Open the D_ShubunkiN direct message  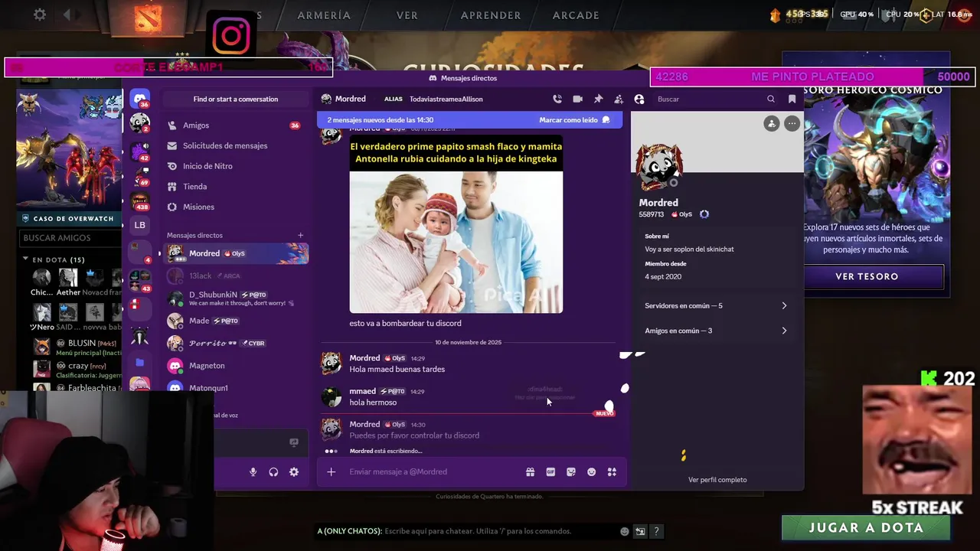click(235, 298)
